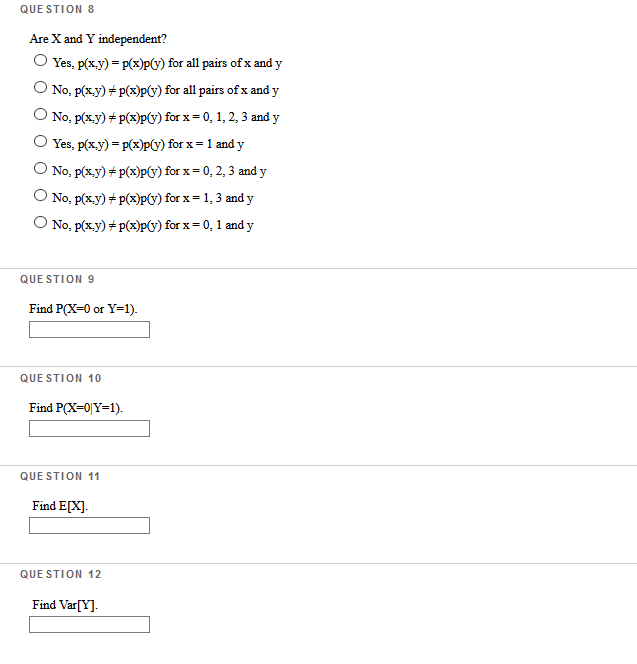
Task: Click the QUESTION 12 heading
Action: (x=61, y=575)
